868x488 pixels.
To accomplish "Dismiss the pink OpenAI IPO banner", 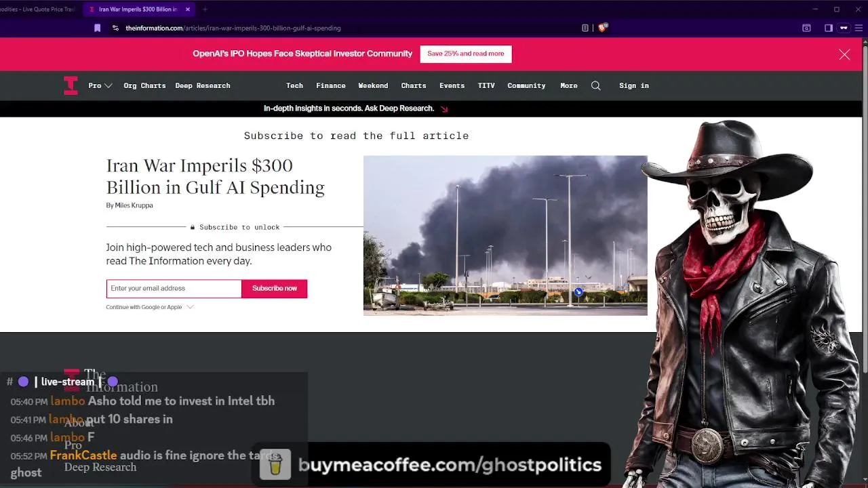I will pos(844,54).
